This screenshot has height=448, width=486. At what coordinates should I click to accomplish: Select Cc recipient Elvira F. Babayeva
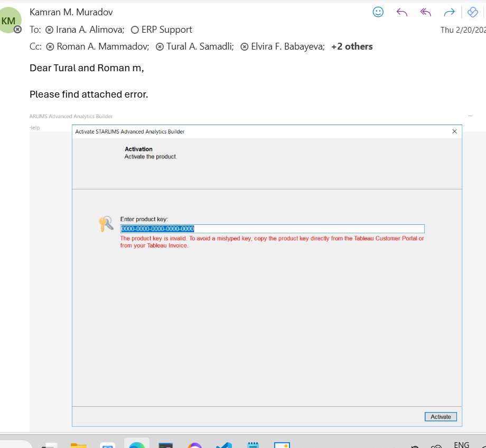pyautogui.click(x=283, y=46)
